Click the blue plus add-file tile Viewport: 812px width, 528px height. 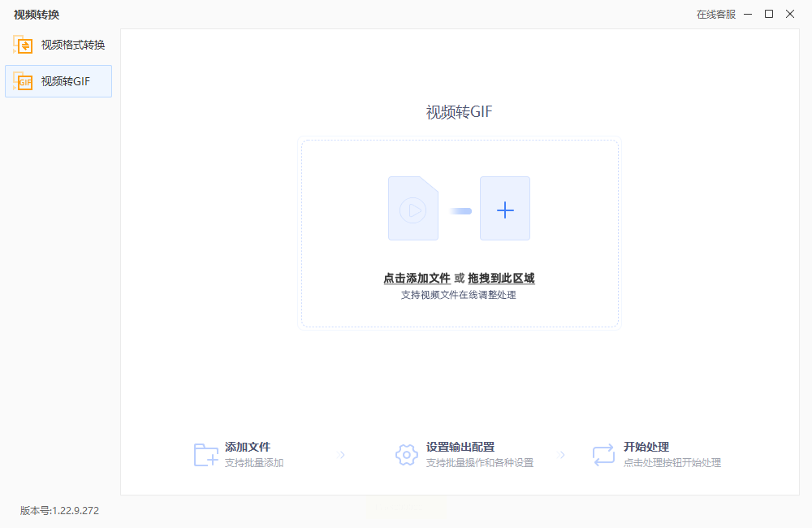click(505, 208)
